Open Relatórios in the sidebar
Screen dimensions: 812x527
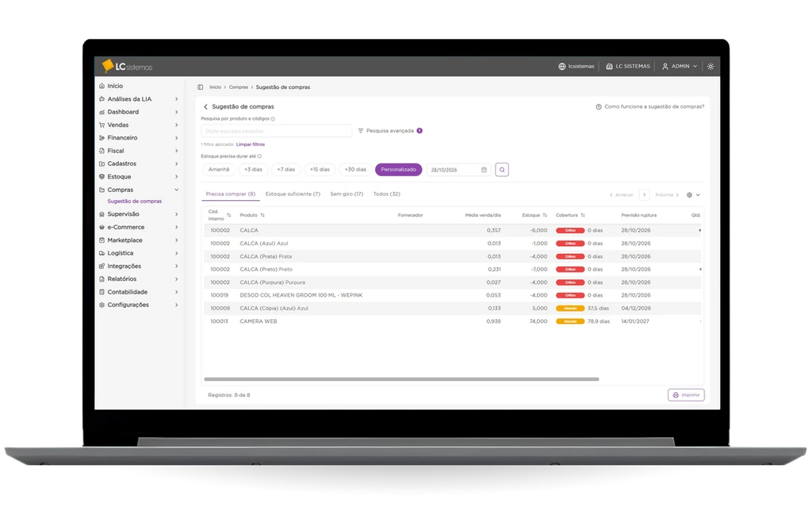click(139, 279)
